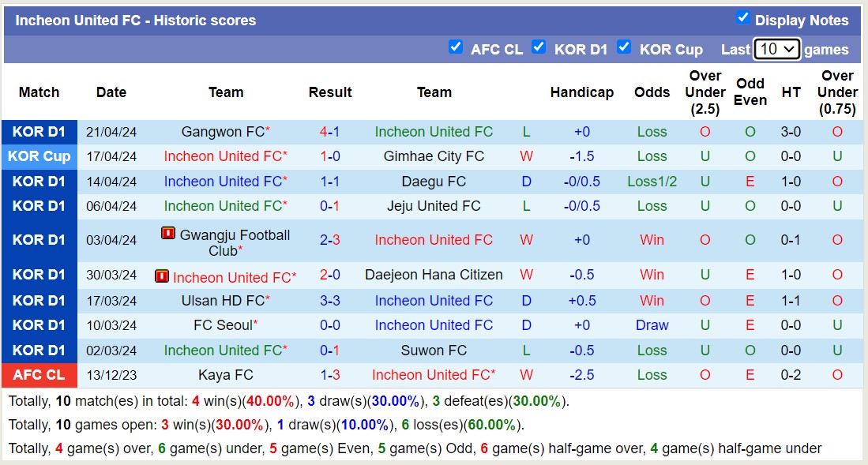Viewport: 868px width, 465px height.
Task: Select the Daejeon Hana Citizen link
Action: click(x=434, y=275)
